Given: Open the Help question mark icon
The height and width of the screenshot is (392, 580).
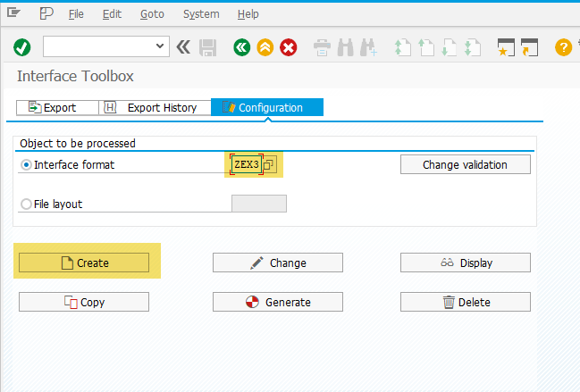Looking at the screenshot, I should click(563, 47).
